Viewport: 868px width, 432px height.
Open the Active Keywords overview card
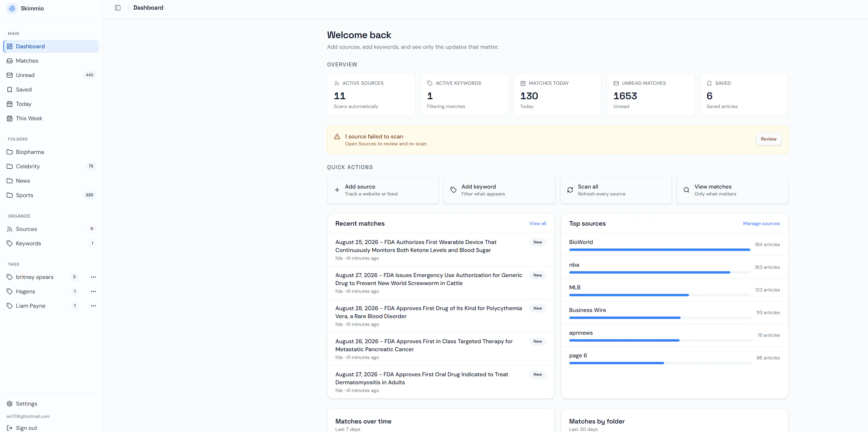tap(464, 95)
